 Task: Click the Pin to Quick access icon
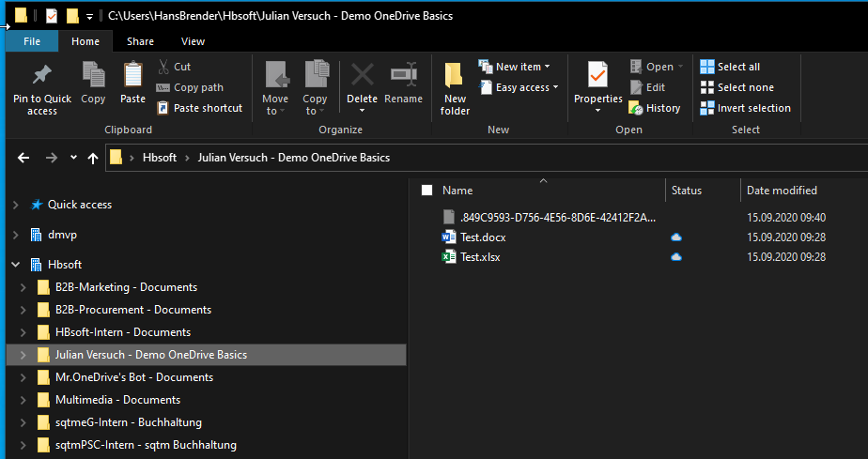click(x=41, y=75)
